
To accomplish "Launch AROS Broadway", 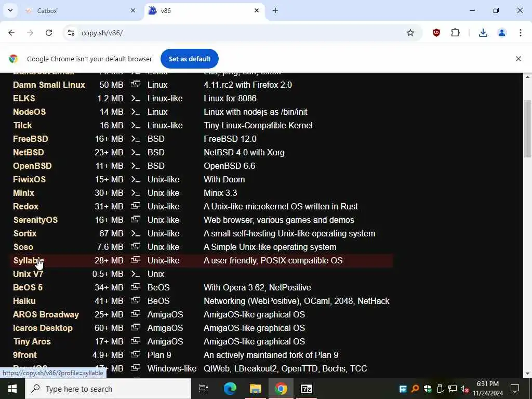I will [x=46, y=315].
